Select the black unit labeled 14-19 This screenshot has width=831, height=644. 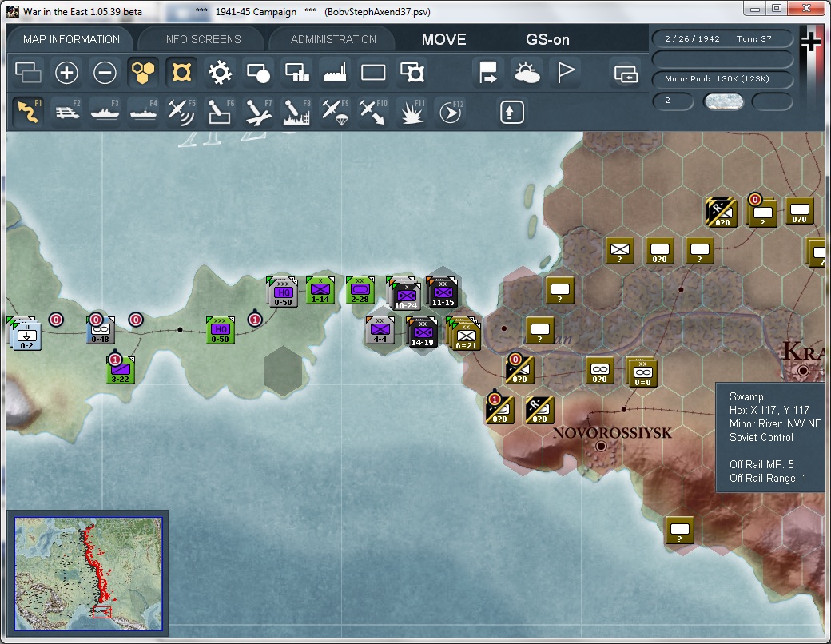[423, 332]
